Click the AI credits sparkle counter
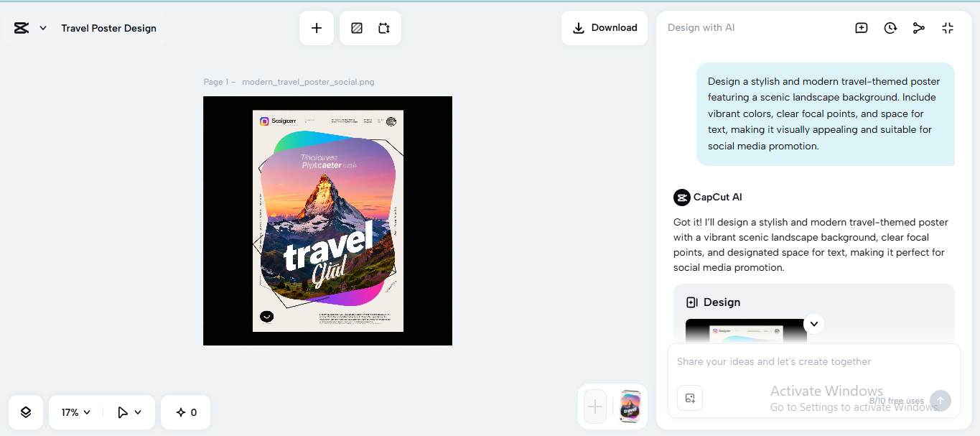The image size is (980, 436). (x=186, y=412)
